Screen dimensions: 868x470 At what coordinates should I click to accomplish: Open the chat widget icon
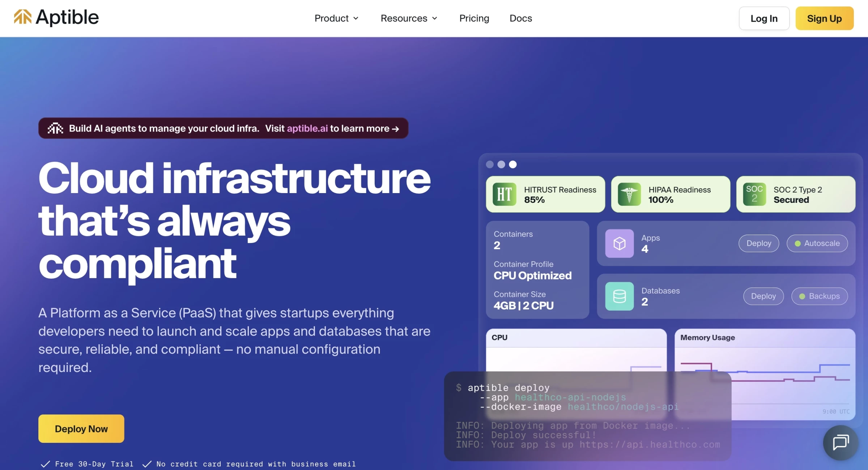[x=841, y=443]
